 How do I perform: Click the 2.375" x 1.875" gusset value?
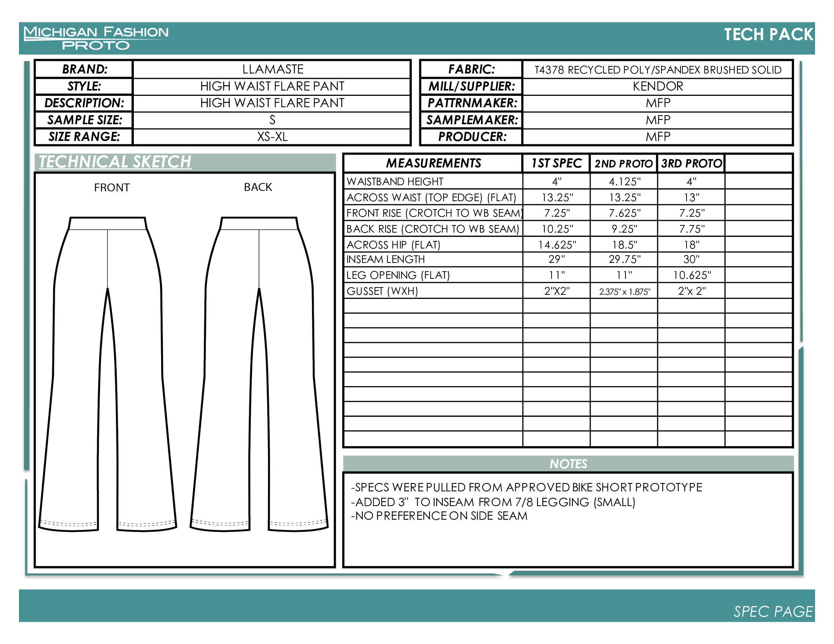coord(624,292)
